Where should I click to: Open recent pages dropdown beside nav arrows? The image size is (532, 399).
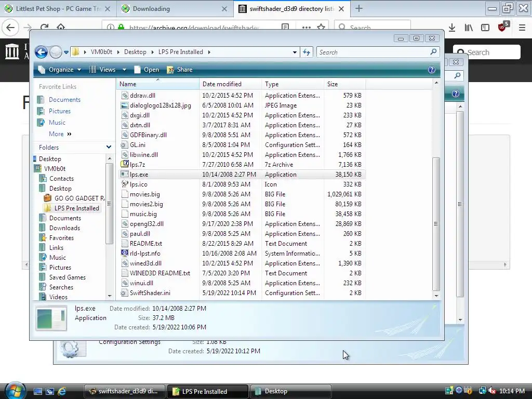tap(66, 52)
